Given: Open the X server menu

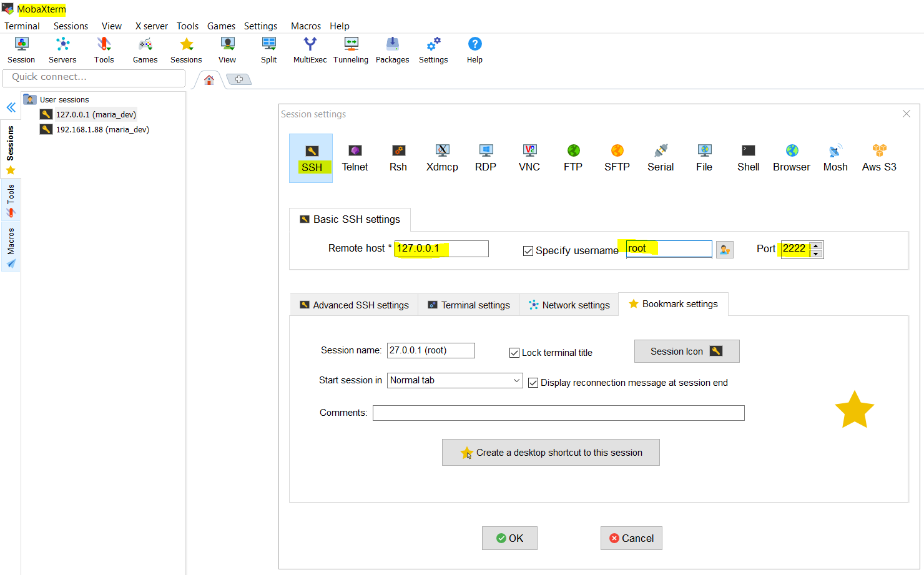Looking at the screenshot, I should (151, 26).
